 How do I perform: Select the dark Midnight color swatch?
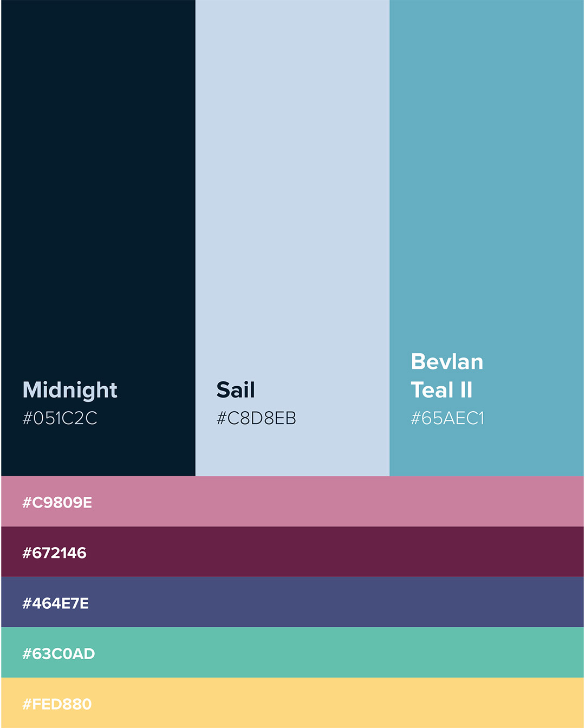pos(98,190)
